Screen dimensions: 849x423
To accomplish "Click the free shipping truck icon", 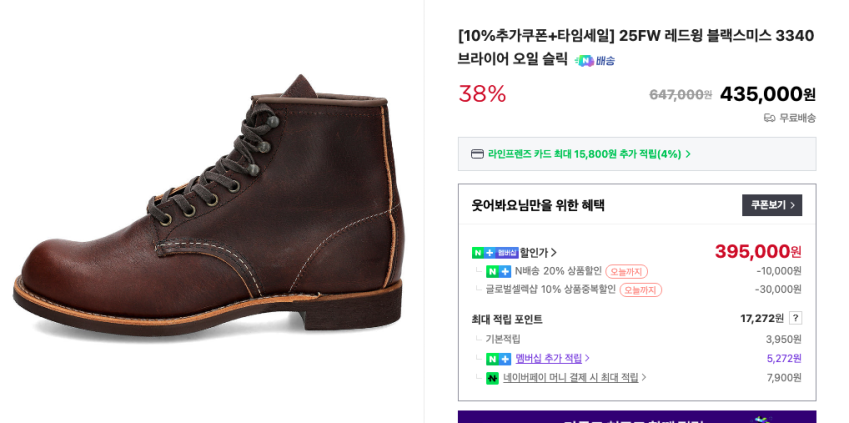I will coord(769,118).
